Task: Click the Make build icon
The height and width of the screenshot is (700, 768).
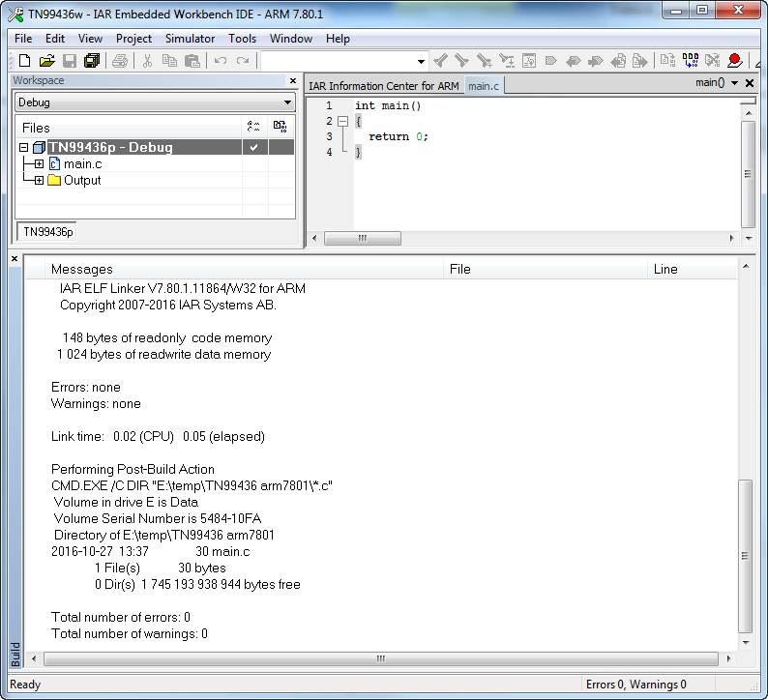Action: click(691, 61)
